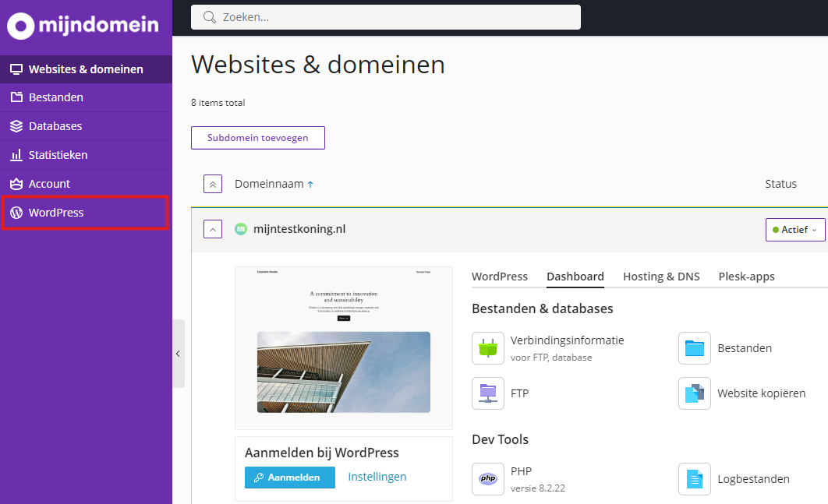Open the FTP folder icon
Image resolution: width=828 pixels, height=504 pixels.
488,393
